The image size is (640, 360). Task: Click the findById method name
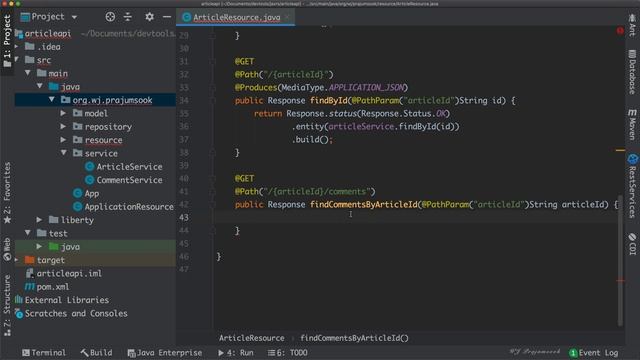(x=328, y=100)
